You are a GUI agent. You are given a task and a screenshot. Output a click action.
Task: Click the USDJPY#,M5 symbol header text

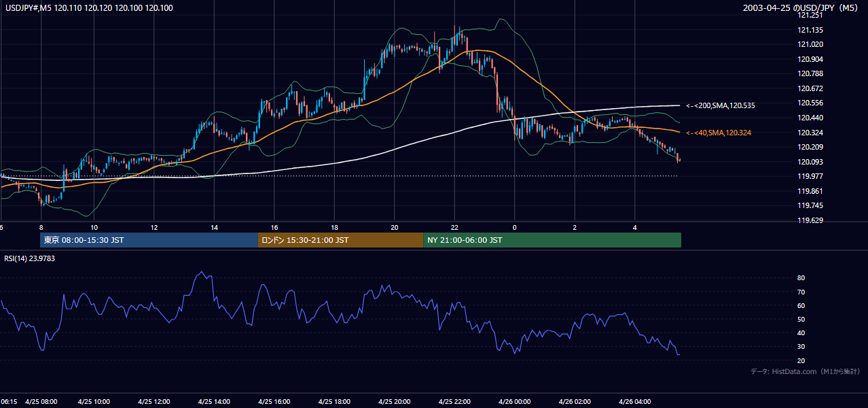[x=88, y=7]
